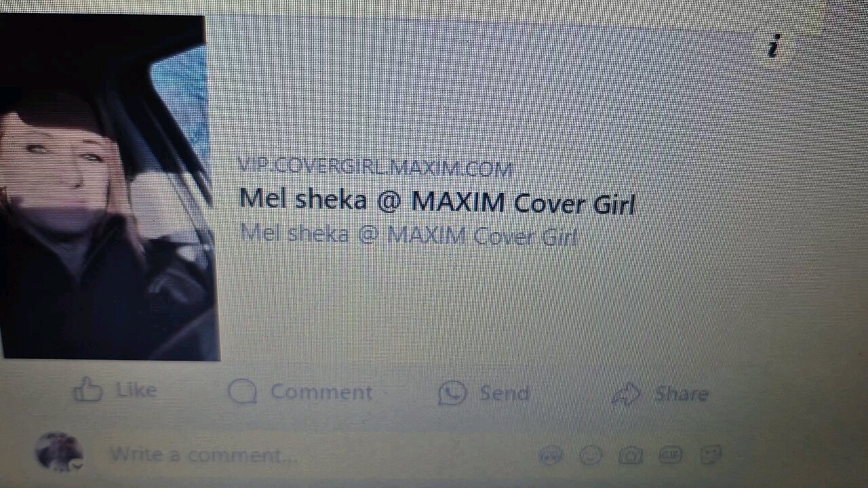Expand the comment-as switcher arrow on avatar
This screenshot has width=868, height=488.
78,465
